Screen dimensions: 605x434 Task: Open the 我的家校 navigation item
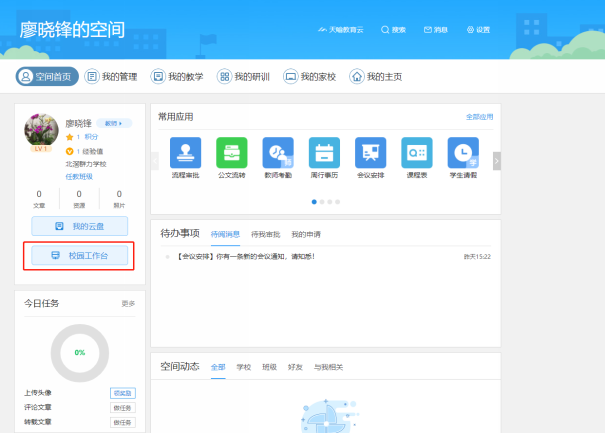point(309,76)
